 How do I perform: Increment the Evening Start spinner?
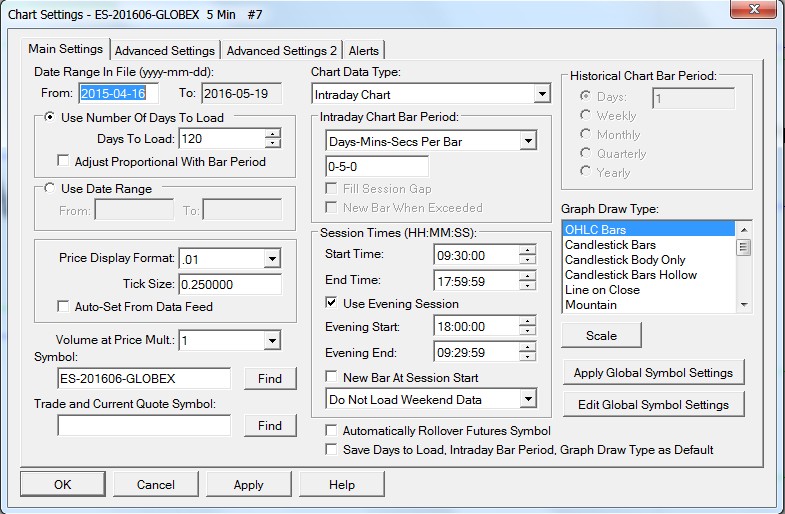pos(527,321)
